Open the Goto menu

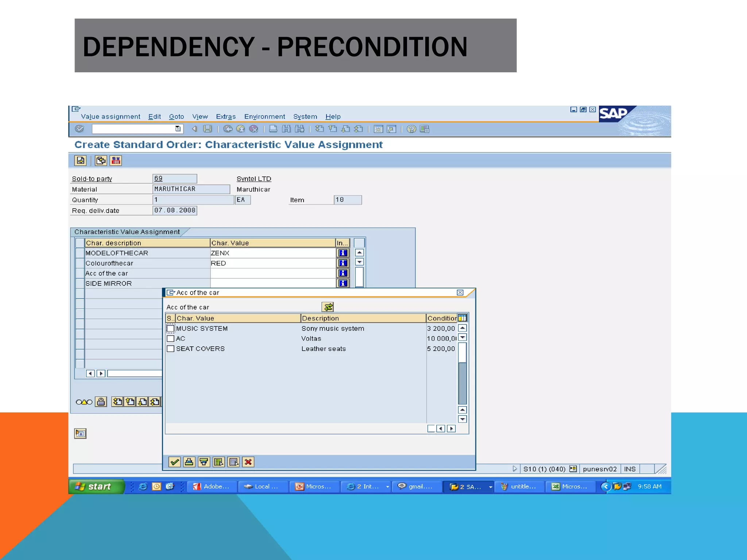pos(177,117)
